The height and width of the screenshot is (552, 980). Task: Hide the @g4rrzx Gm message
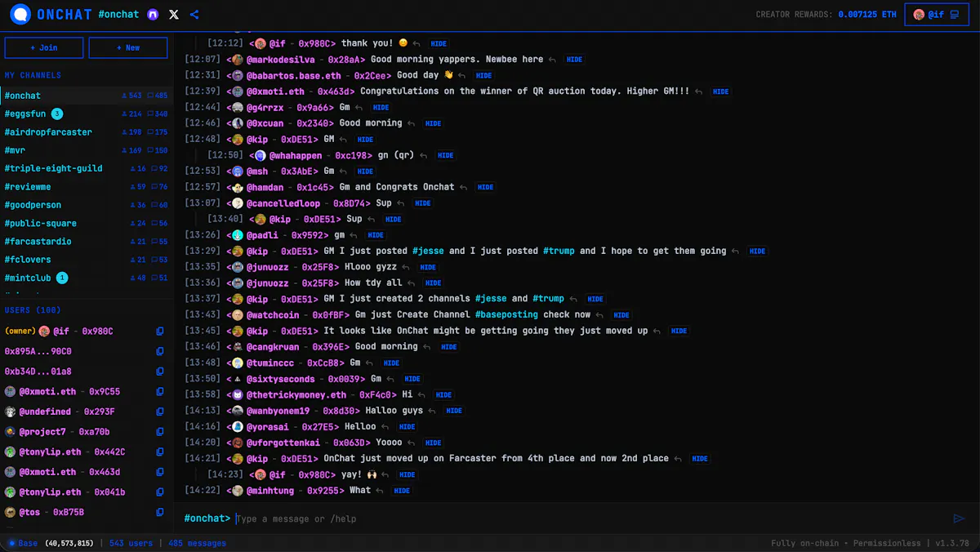(381, 108)
